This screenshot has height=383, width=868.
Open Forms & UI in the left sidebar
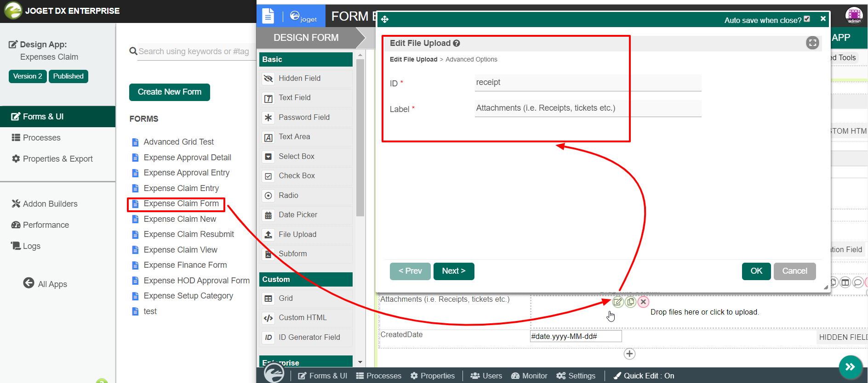point(58,117)
